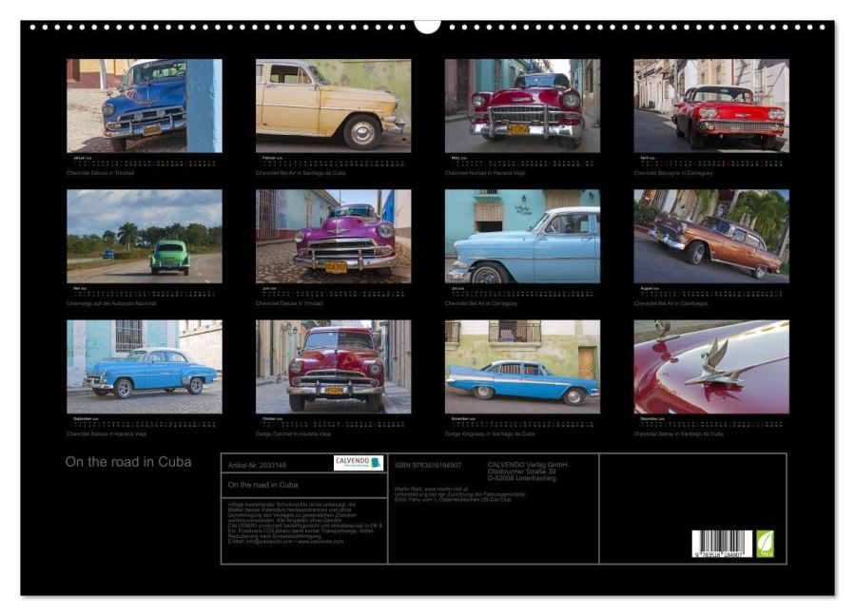Click caption "Chevrolet Bel Air in Cienfuegos"
The image size is (855, 616).
pyautogui.click(x=670, y=303)
